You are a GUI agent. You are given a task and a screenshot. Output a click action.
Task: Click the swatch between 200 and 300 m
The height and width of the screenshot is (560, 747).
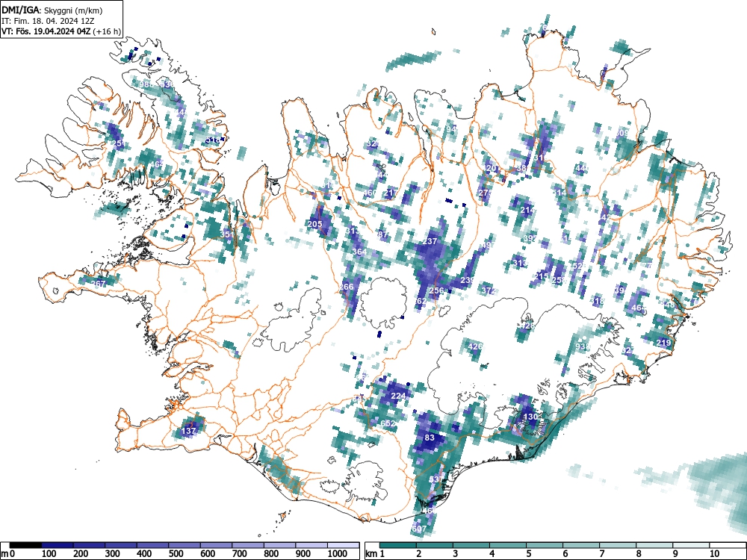click(89, 545)
